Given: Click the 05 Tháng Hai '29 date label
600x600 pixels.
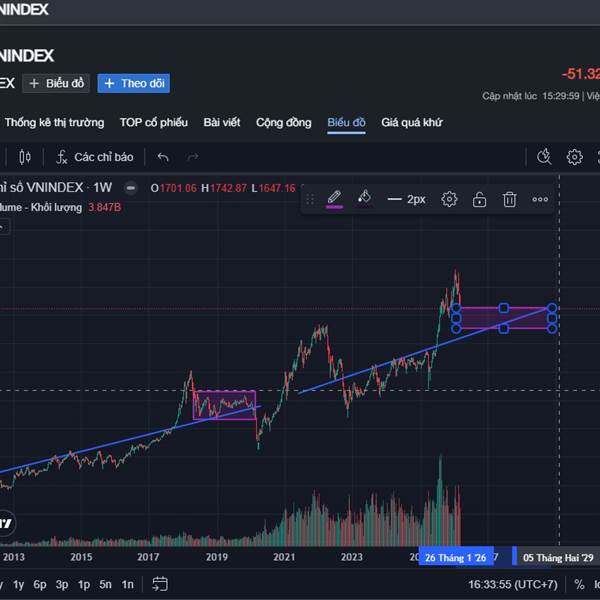Looking at the screenshot, I should 558,557.
